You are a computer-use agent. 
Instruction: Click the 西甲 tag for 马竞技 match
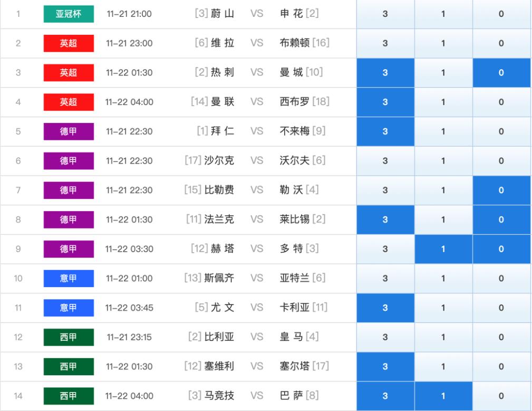pyautogui.click(x=69, y=396)
